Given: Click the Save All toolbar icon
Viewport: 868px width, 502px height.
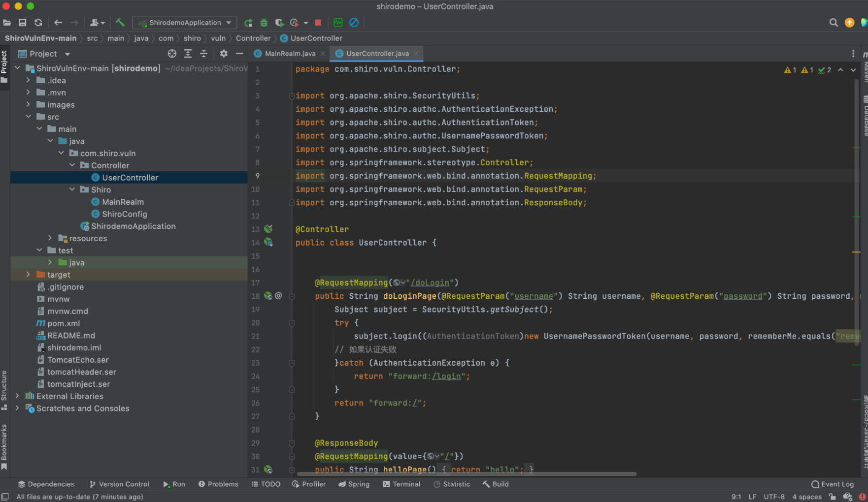Looking at the screenshot, I should [23, 23].
